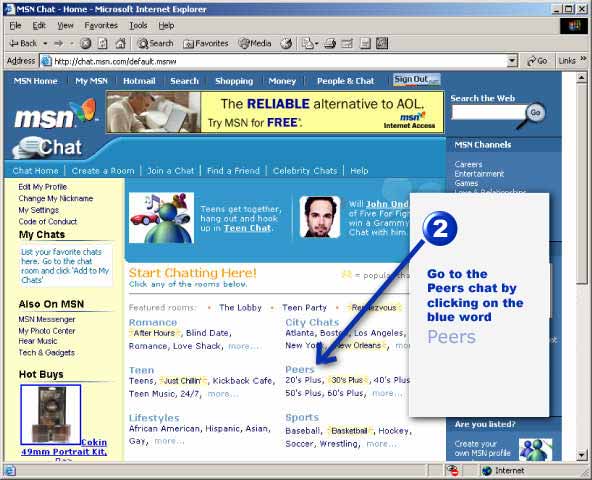The image size is (592, 480).
Task: Expand the address bar dropdown
Action: pyautogui.click(x=512, y=61)
